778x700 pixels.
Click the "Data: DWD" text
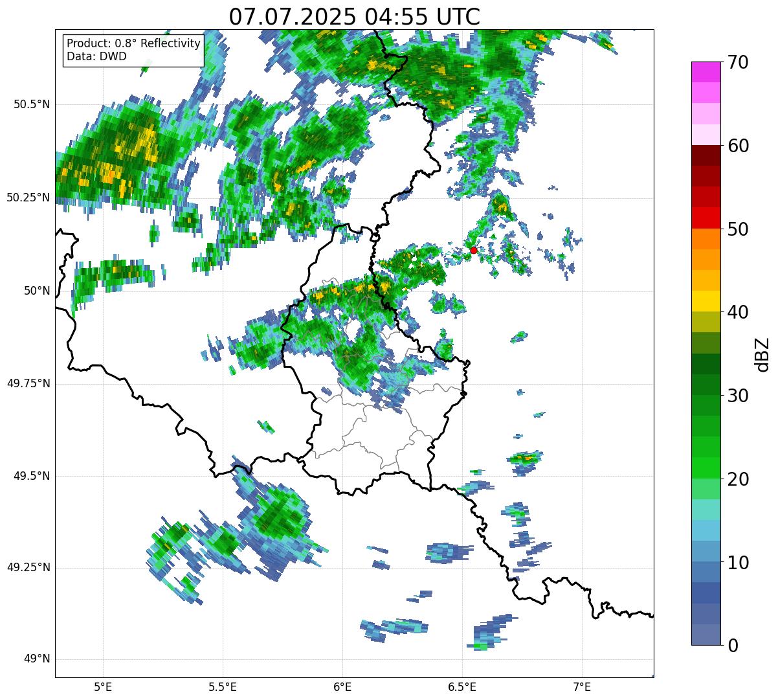click(96, 56)
